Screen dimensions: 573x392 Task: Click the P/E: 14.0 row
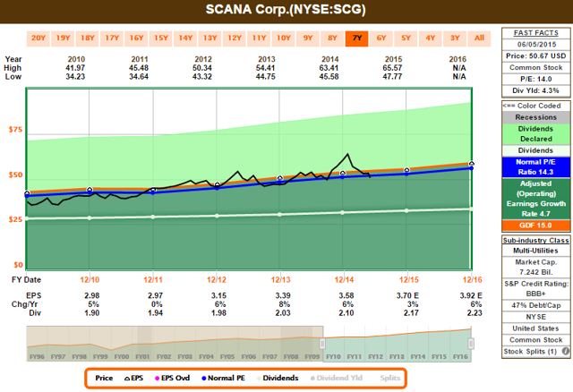click(x=535, y=79)
